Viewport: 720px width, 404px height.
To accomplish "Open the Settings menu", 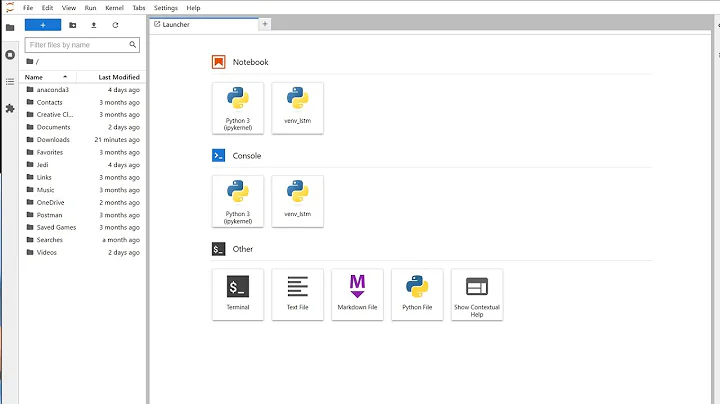I will coord(166,8).
